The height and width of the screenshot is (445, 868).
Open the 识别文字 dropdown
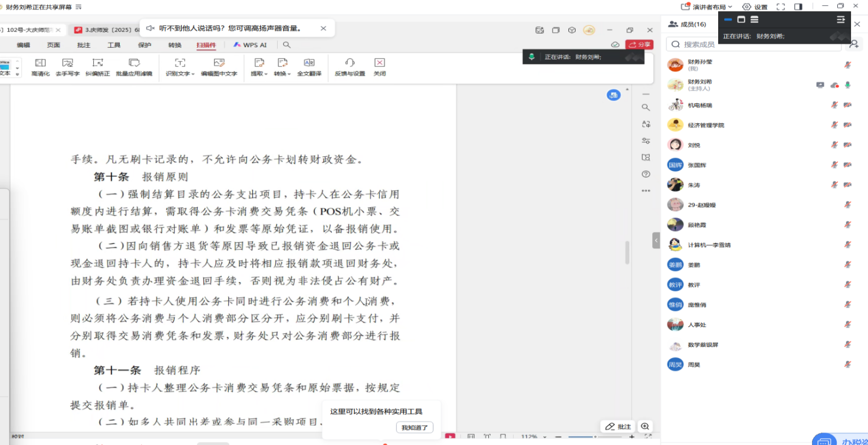point(180,67)
